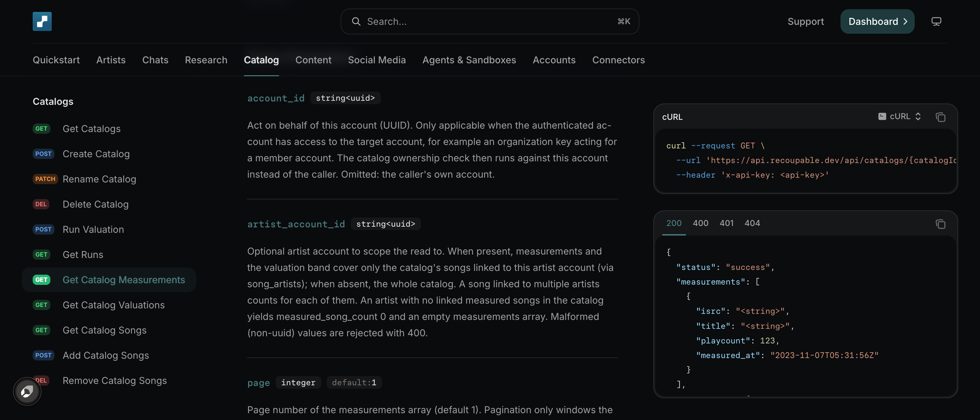This screenshot has height=420, width=980.
Task: Click the Dashboard button
Action: click(x=877, y=21)
